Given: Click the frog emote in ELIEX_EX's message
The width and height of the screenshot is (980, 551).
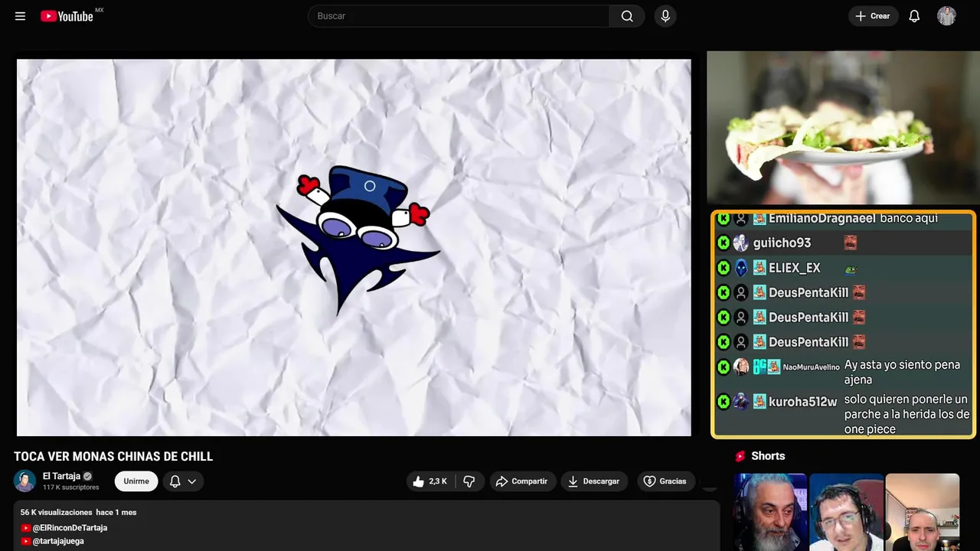Looking at the screenshot, I should pos(850,269).
